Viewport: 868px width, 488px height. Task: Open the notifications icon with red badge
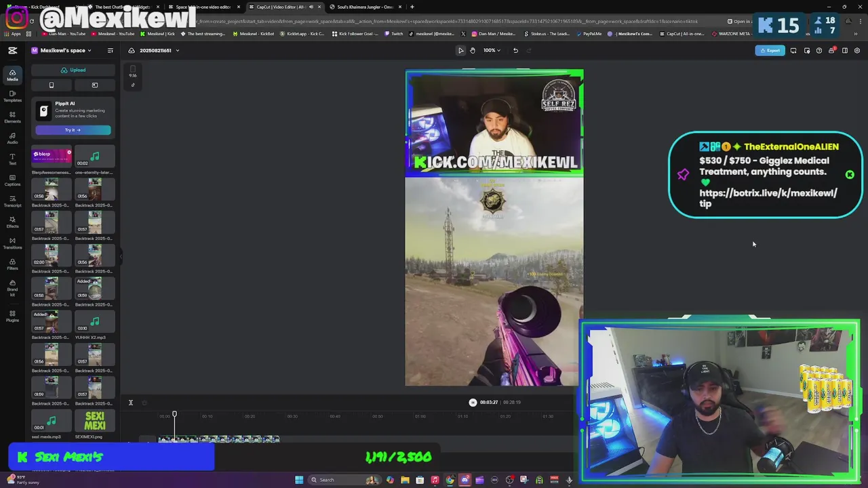click(x=832, y=50)
